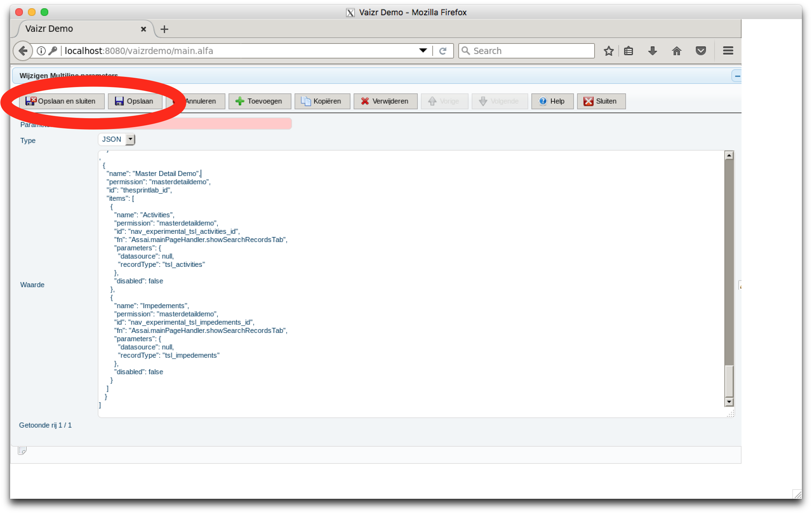Click the "Master Detail Demo" name line

point(153,173)
